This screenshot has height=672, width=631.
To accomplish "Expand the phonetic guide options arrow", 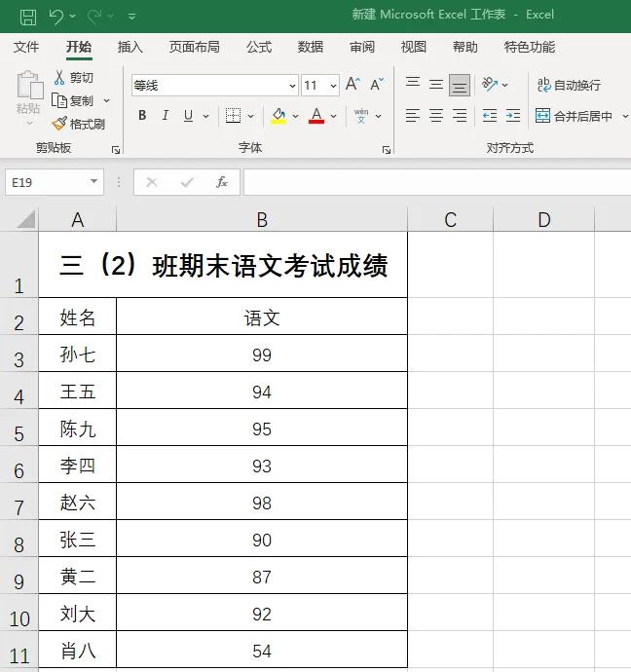I will coord(378,116).
